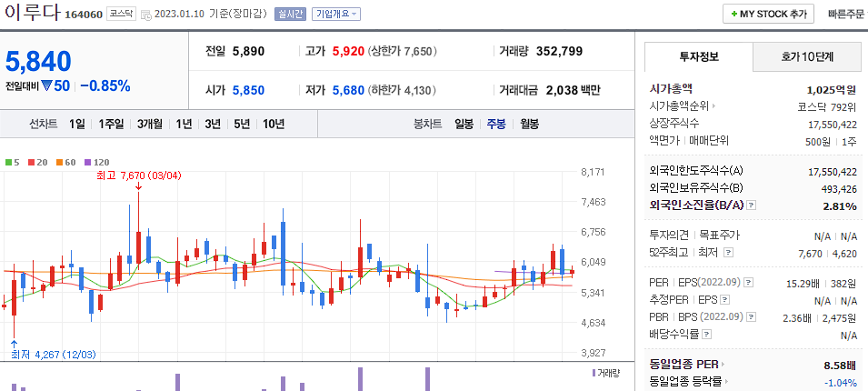Viewport: 868px width, 391px height.
Task: Click 상장주식수 value 17,550,422
Action: click(x=833, y=124)
